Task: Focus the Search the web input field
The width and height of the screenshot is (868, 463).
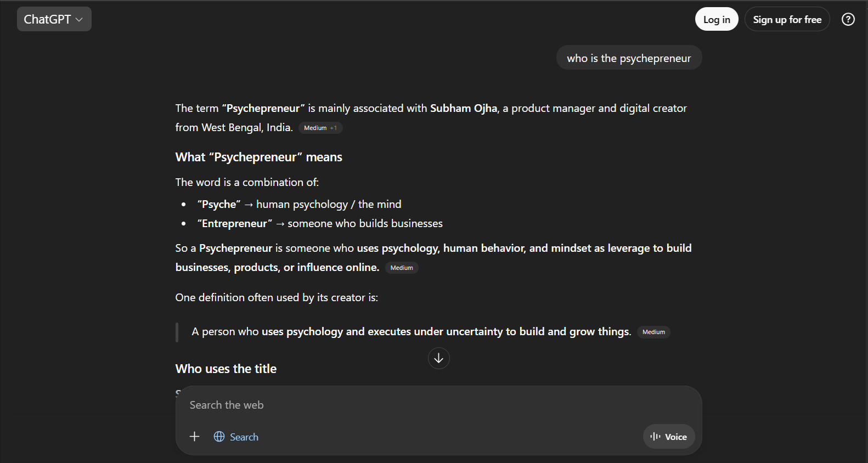Action: 384,405
